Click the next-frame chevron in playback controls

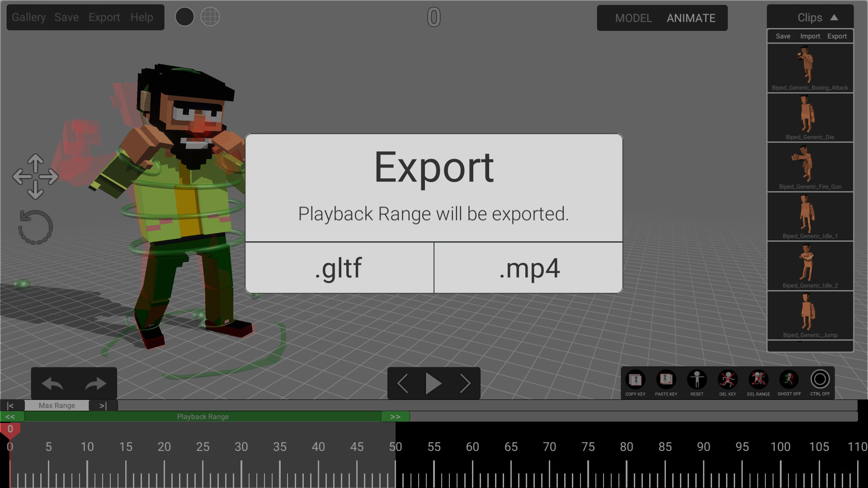pos(465,383)
